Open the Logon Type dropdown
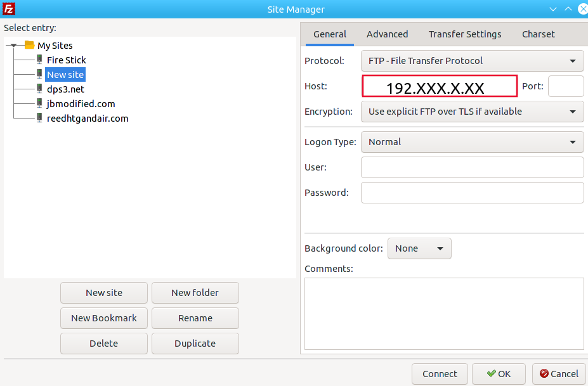The image size is (588, 386). pyautogui.click(x=472, y=142)
